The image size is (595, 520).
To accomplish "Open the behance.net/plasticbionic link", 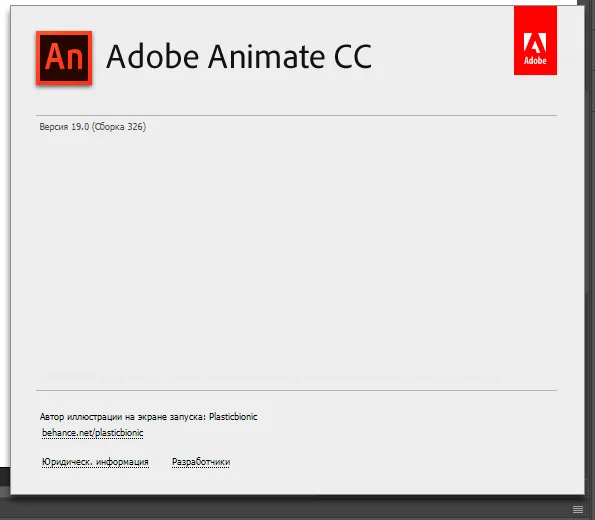I will [93, 433].
